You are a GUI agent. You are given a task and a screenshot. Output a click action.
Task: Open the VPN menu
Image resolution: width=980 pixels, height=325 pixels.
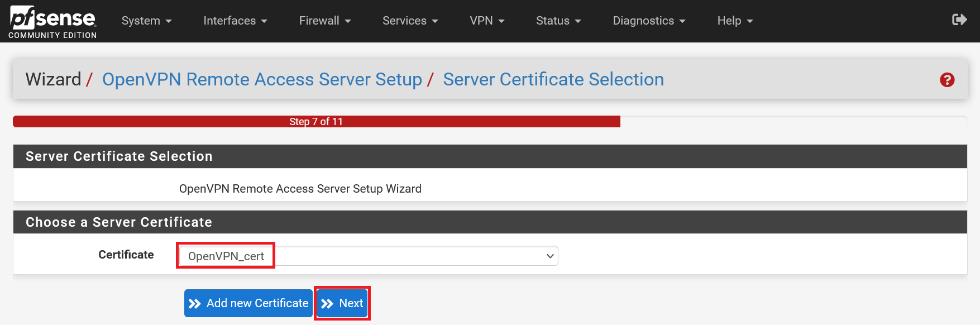(x=487, y=21)
